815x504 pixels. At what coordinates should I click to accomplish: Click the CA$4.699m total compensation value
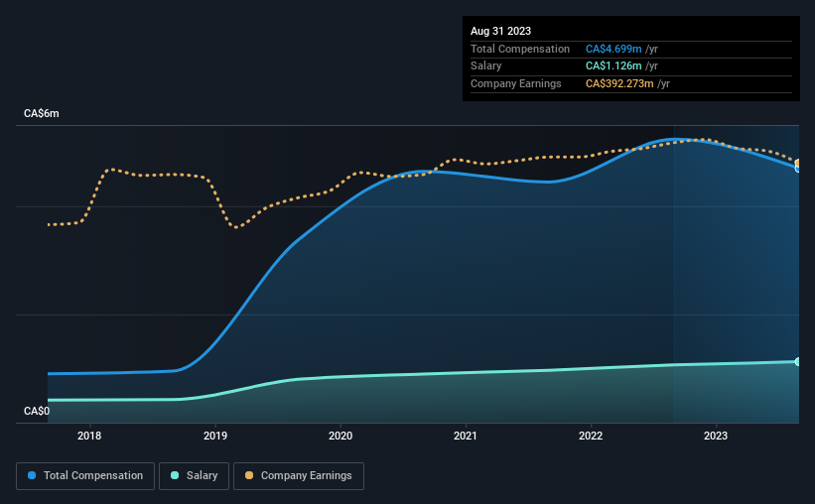[x=613, y=49]
